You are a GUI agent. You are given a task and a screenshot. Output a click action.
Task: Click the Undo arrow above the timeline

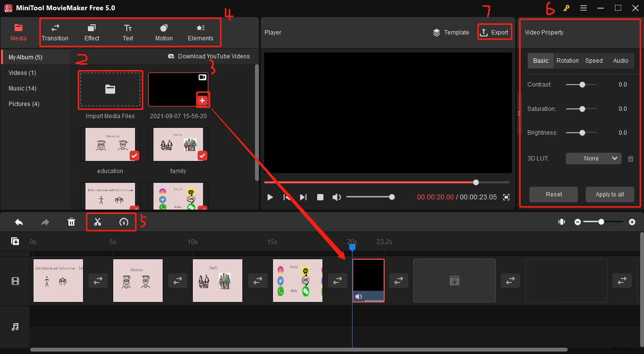(x=19, y=222)
